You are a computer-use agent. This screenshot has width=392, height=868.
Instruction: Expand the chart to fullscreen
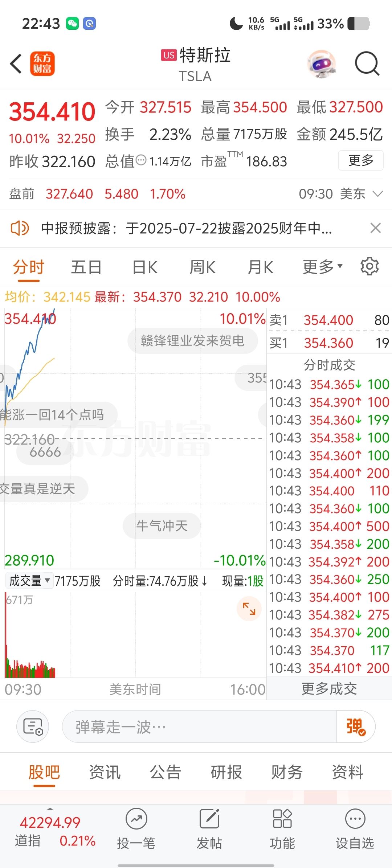[249, 609]
